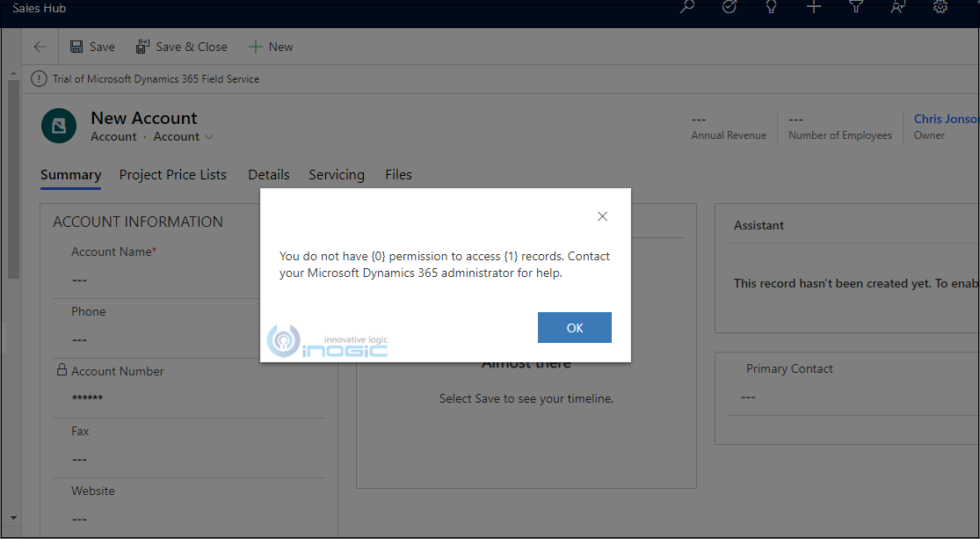Image resolution: width=980 pixels, height=539 pixels.
Task: Open the Details tab
Action: [x=269, y=175]
